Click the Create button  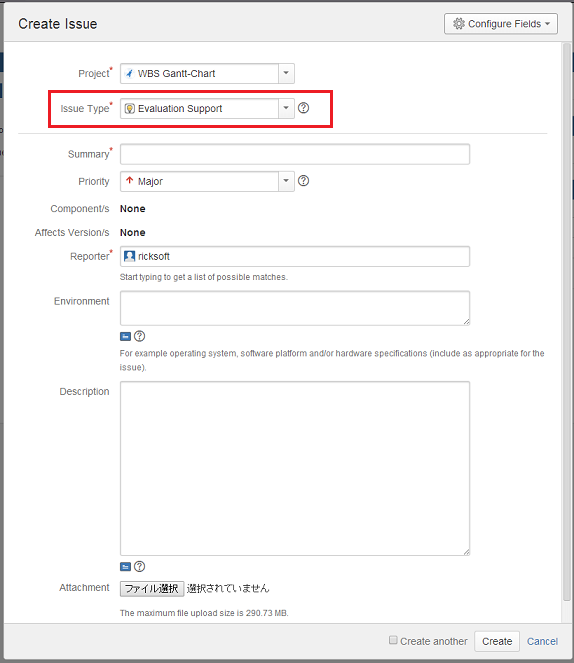497,641
